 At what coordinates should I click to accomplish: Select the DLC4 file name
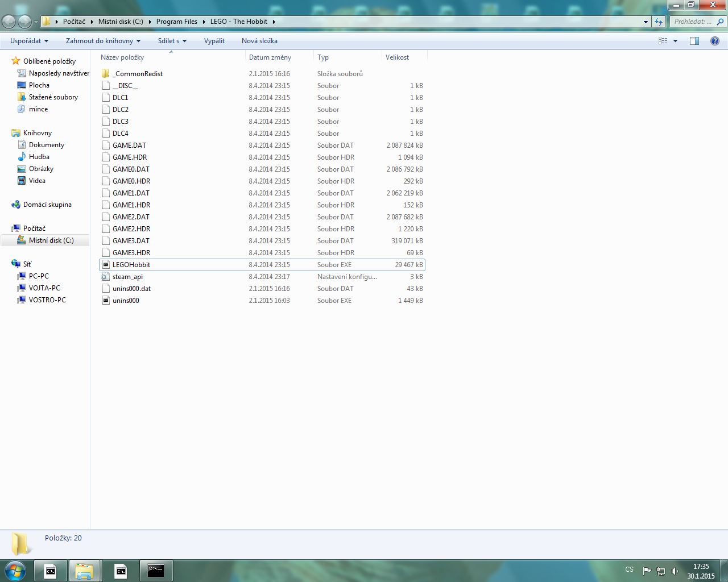click(x=121, y=134)
